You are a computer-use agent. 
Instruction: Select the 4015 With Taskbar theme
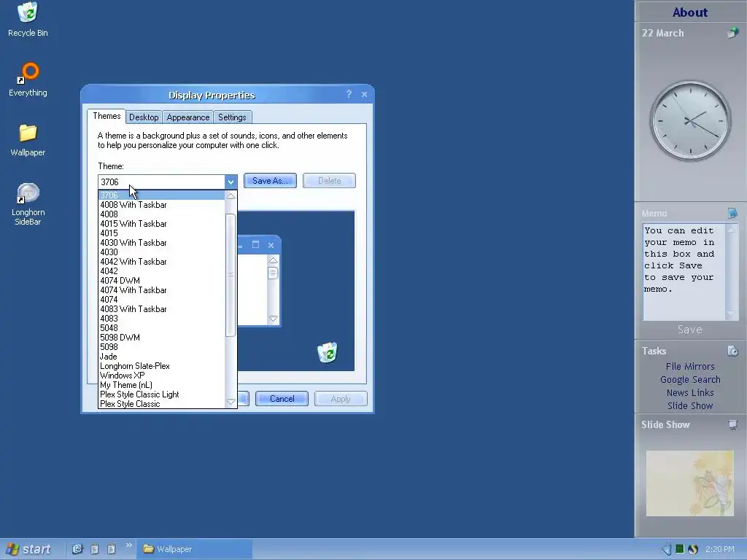[161, 224]
